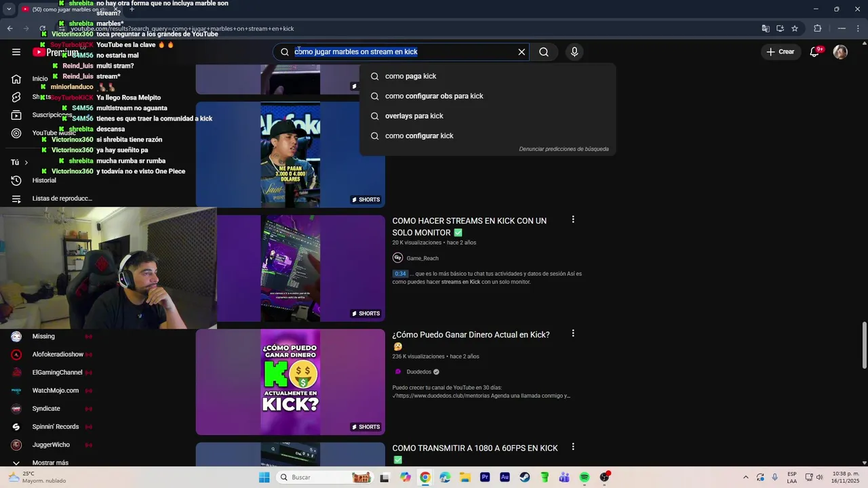Image resolution: width=868 pixels, height=488 pixels.
Task: Open Microsoft Teams from the taskbar
Action: [x=564, y=477]
